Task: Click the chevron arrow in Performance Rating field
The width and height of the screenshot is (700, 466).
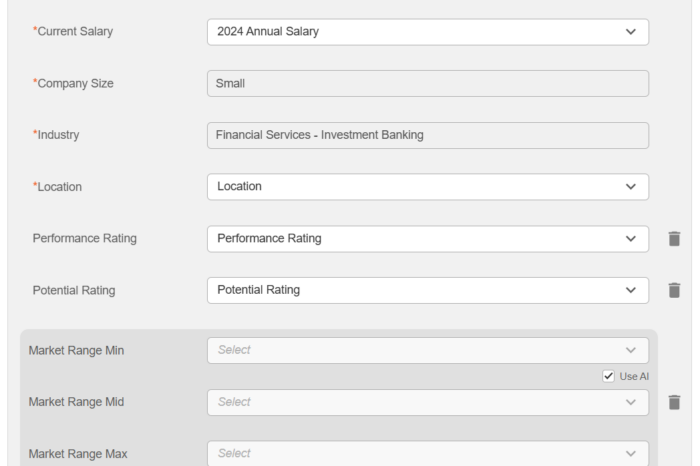Action: 629,238
